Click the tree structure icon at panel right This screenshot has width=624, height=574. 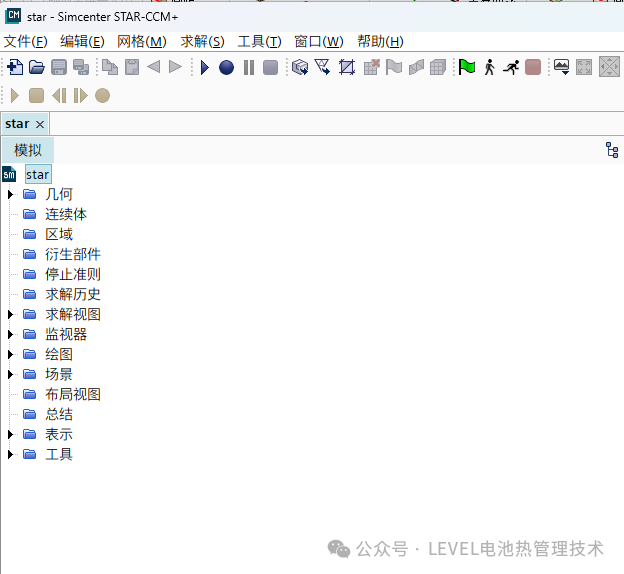coord(612,150)
